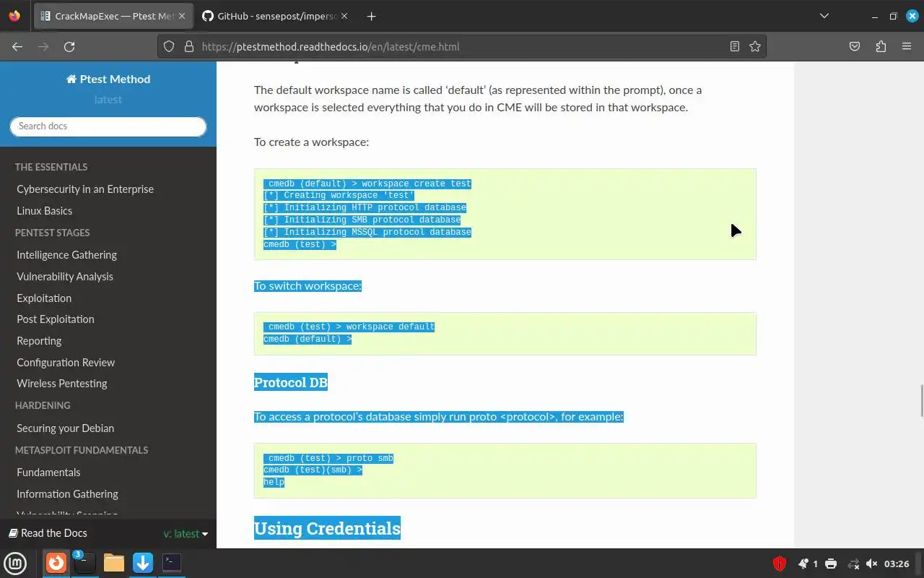Open the clock showing 03:26
924x578 pixels.
click(897, 564)
